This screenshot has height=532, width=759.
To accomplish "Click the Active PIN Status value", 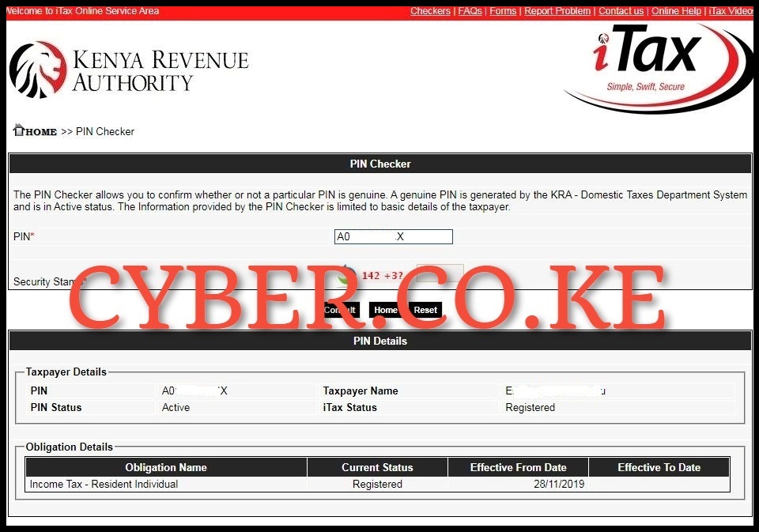I will coord(176,408).
